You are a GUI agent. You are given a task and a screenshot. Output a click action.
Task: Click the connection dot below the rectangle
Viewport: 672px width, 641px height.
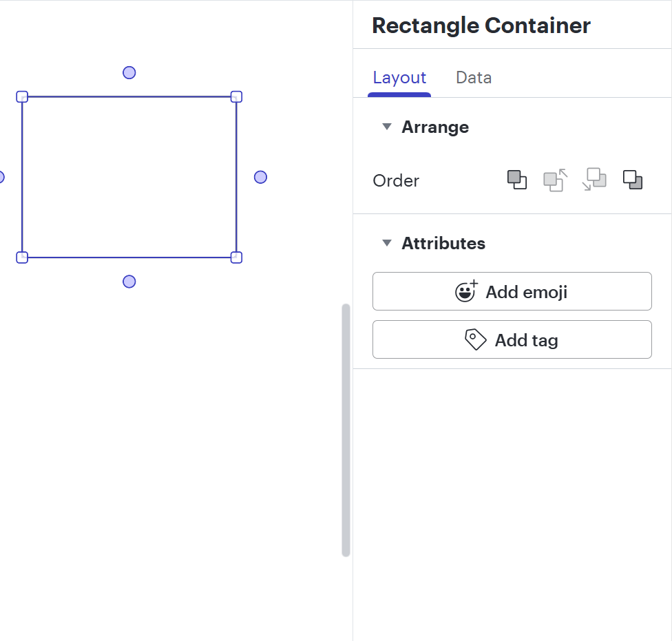[129, 282]
